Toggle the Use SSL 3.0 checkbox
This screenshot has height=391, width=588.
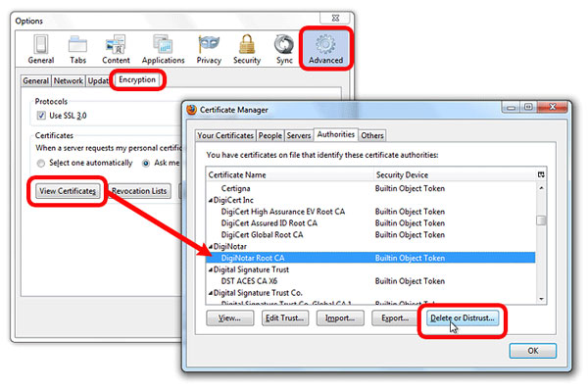41,116
